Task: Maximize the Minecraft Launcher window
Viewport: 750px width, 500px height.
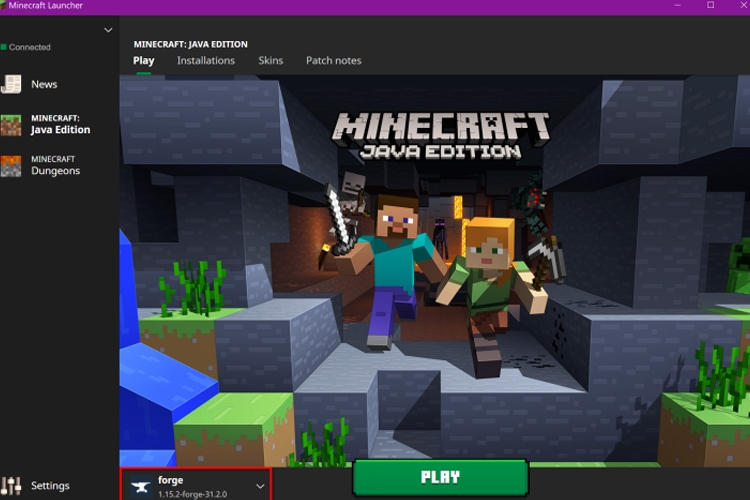Action: (x=711, y=5)
